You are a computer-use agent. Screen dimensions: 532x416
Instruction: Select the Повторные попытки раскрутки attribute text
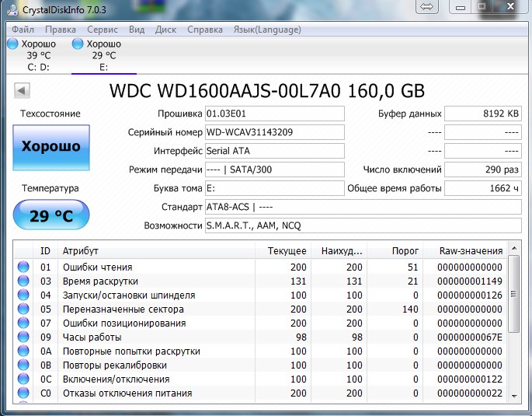(x=131, y=351)
